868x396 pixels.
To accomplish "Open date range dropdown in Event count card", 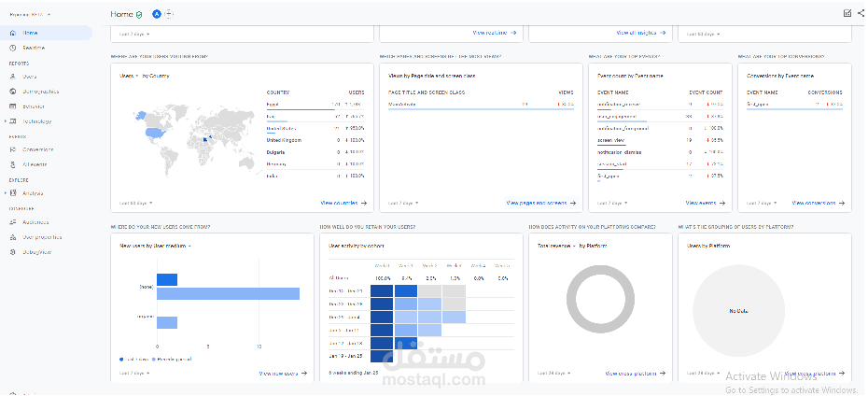I will pyautogui.click(x=613, y=204).
